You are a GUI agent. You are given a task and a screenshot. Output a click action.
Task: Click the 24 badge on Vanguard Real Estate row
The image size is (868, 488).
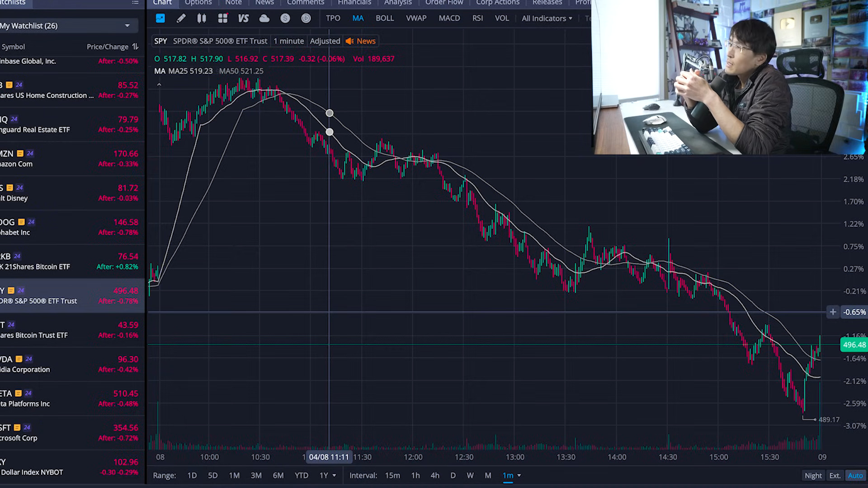[x=14, y=119]
